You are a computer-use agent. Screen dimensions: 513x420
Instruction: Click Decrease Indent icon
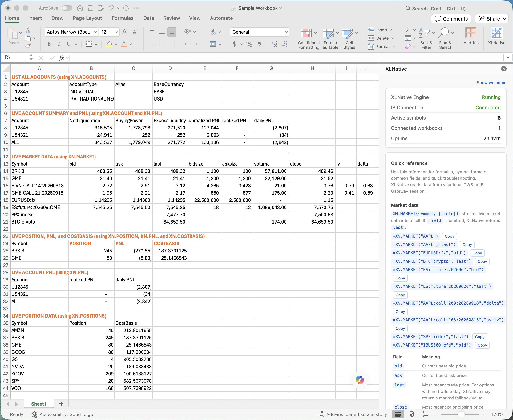click(187, 44)
